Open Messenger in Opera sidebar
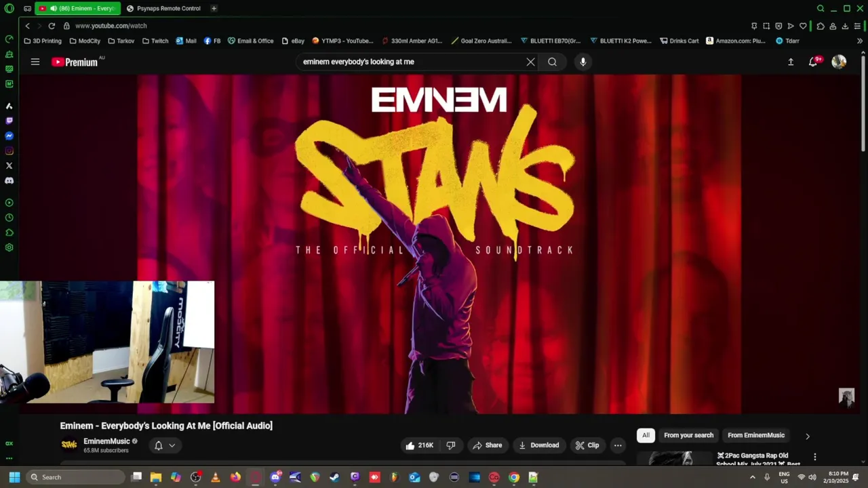The image size is (868, 488). coord(9,136)
